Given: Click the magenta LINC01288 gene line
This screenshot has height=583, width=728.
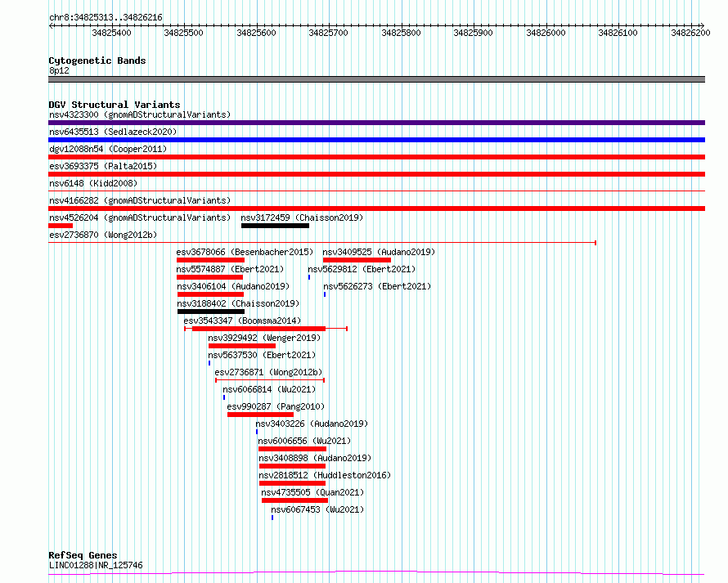Looking at the screenshot, I should pos(376,573).
